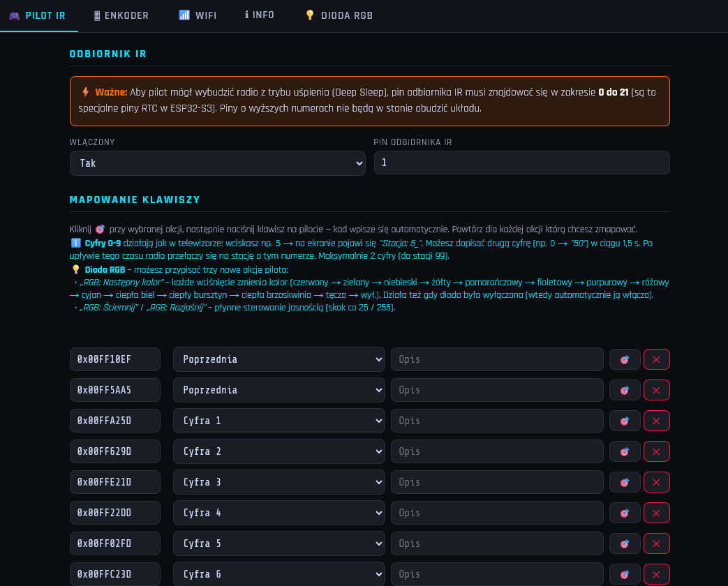Click Opis field in the Cyfra 5 row

click(x=497, y=543)
